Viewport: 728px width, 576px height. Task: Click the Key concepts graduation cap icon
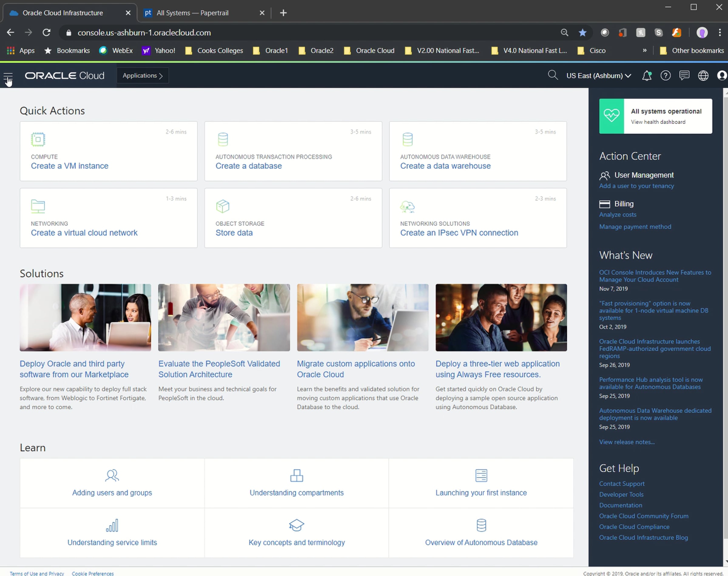(x=297, y=525)
